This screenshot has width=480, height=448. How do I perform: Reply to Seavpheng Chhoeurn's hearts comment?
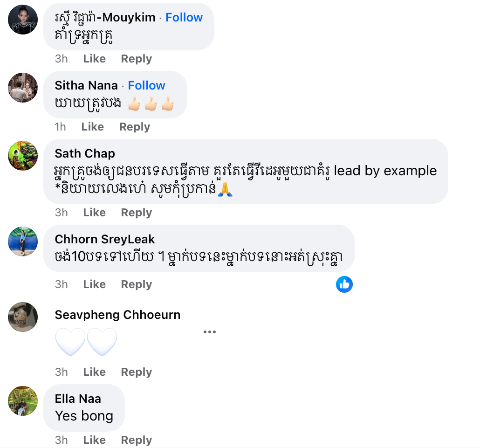(136, 372)
